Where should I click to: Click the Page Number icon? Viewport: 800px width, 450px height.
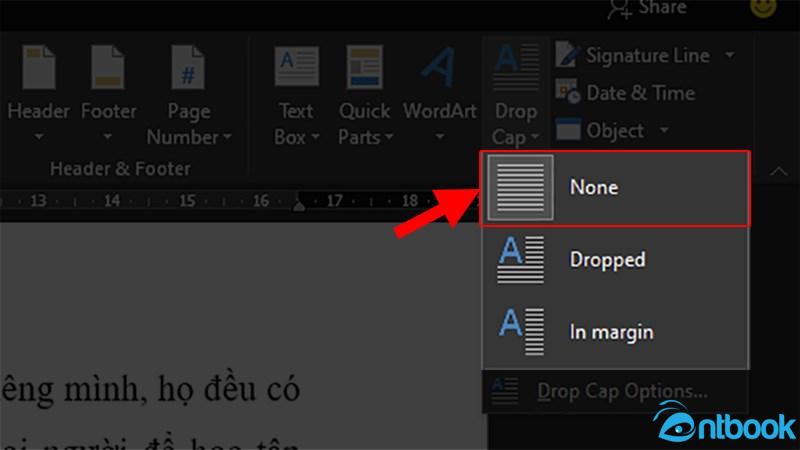coord(188,67)
